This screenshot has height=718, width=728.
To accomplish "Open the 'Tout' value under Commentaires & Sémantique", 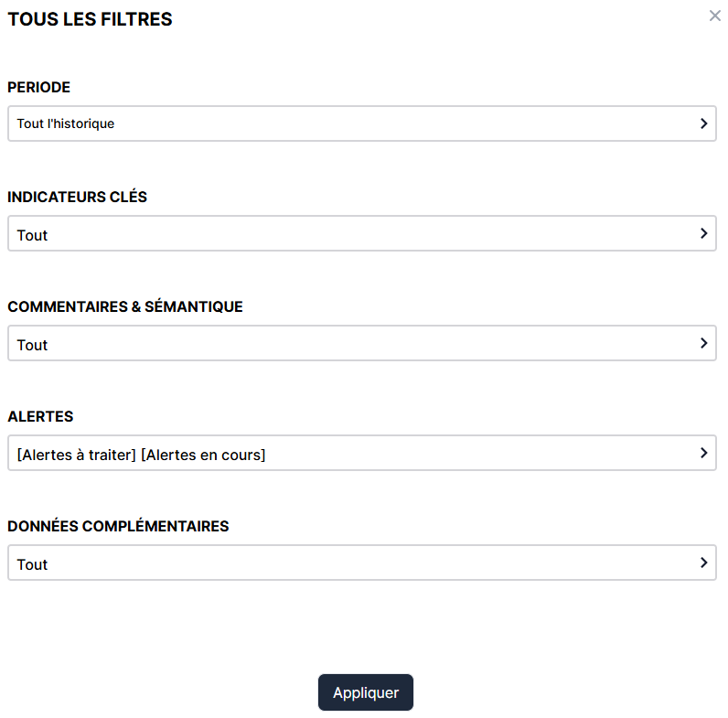I will coord(32,345).
